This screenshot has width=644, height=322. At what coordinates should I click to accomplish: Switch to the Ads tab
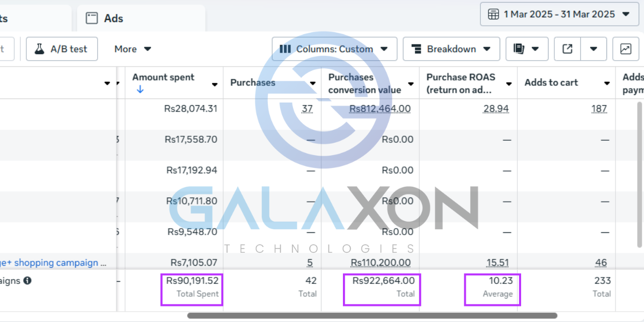(x=141, y=18)
